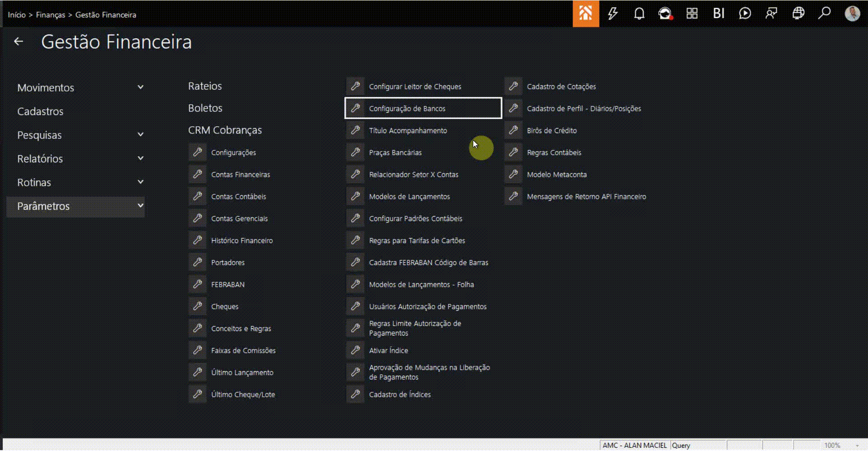
Task: Open the Cadastros menu section
Action: click(40, 111)
